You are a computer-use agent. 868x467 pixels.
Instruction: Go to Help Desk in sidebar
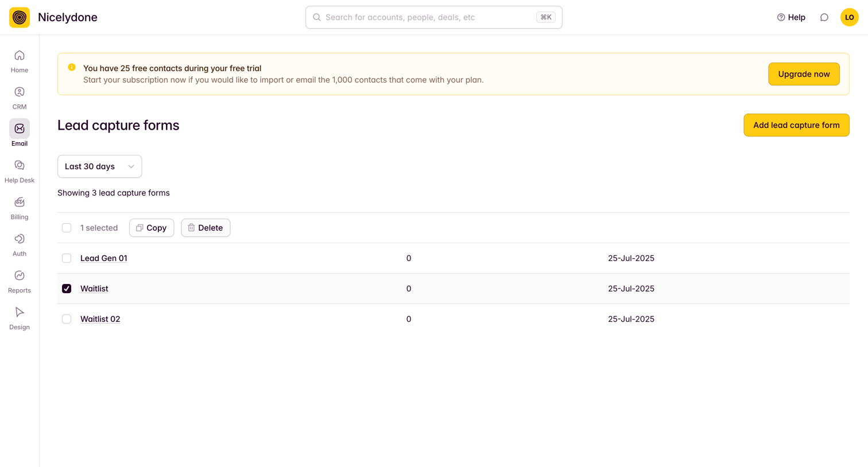pyautogui.click(x=20, y=172)
